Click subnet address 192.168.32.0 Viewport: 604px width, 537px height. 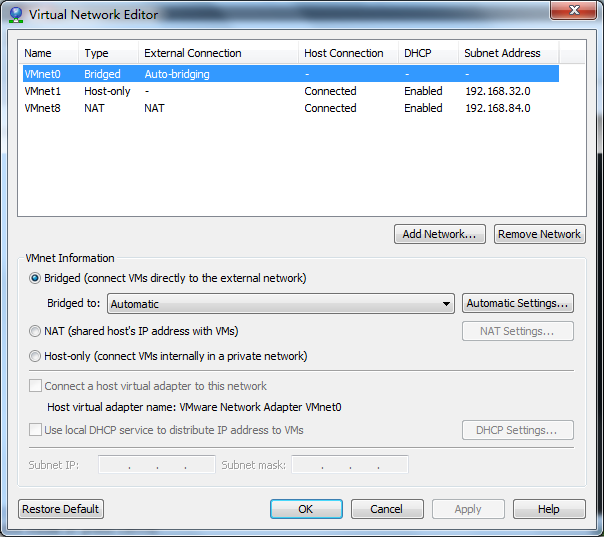[x=498, y=91]
